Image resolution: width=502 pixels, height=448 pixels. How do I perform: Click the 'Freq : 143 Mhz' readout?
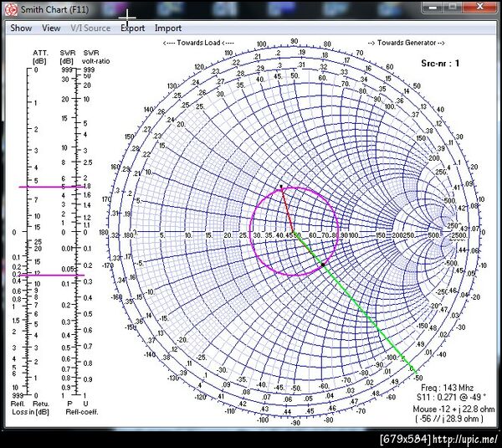[x=447, y=388]
